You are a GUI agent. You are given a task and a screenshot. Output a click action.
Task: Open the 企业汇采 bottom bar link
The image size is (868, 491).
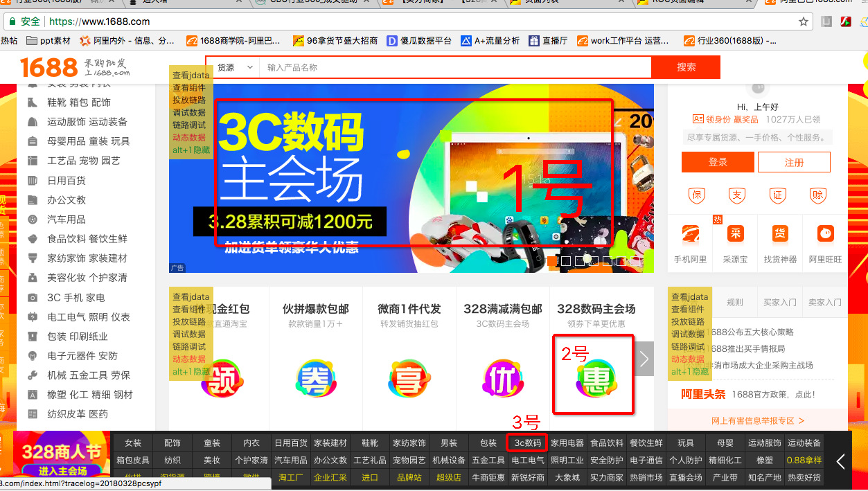(x=330, y=477)
